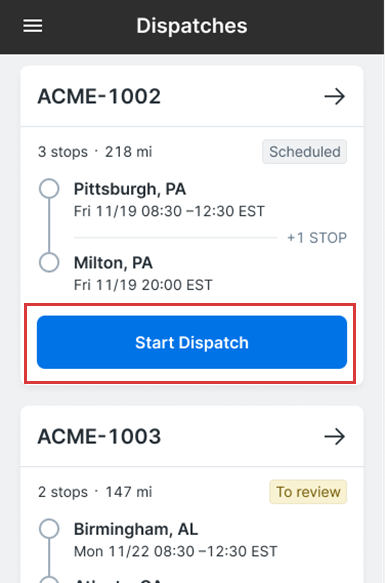
Task: Click Pittsburgh time window Fri 11/19 08:30
Action: point(169,211)
